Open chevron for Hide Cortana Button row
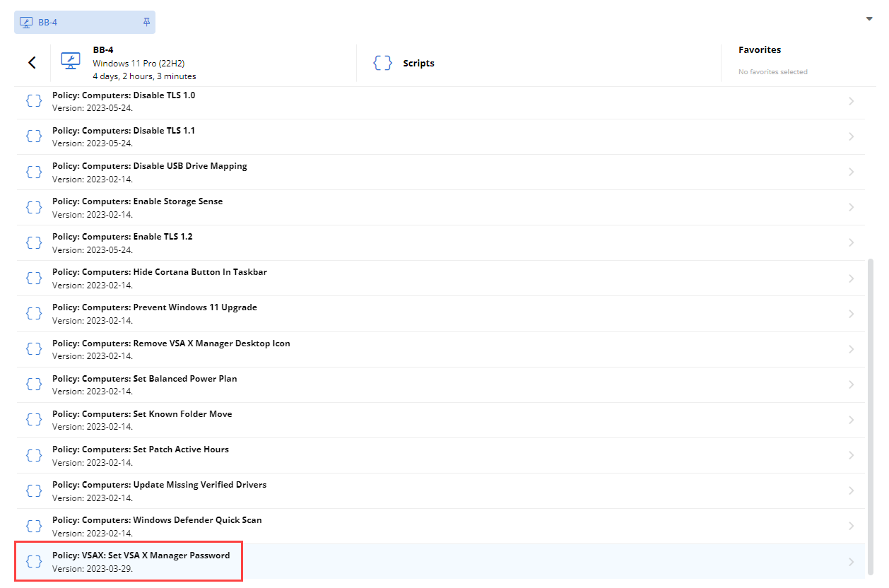Screen dimensions: 889x588 [851, 278]
